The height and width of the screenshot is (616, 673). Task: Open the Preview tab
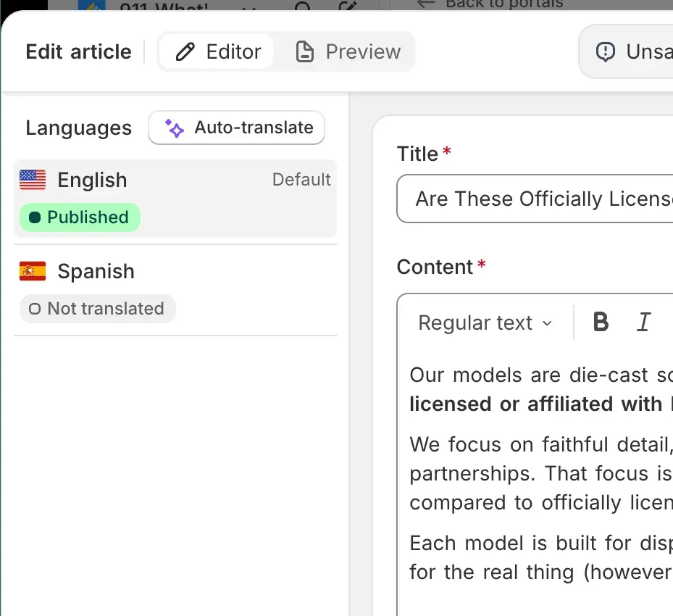click(x=348, y=52)
